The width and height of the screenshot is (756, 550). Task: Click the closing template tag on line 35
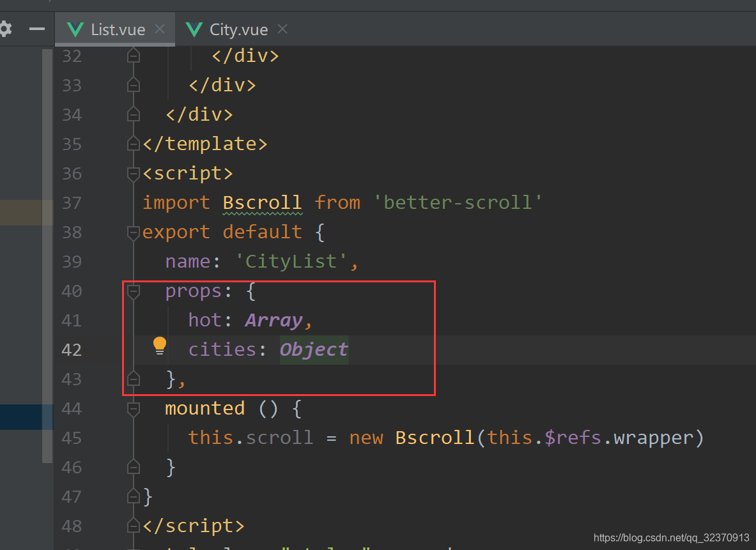[x=204, y=144]
